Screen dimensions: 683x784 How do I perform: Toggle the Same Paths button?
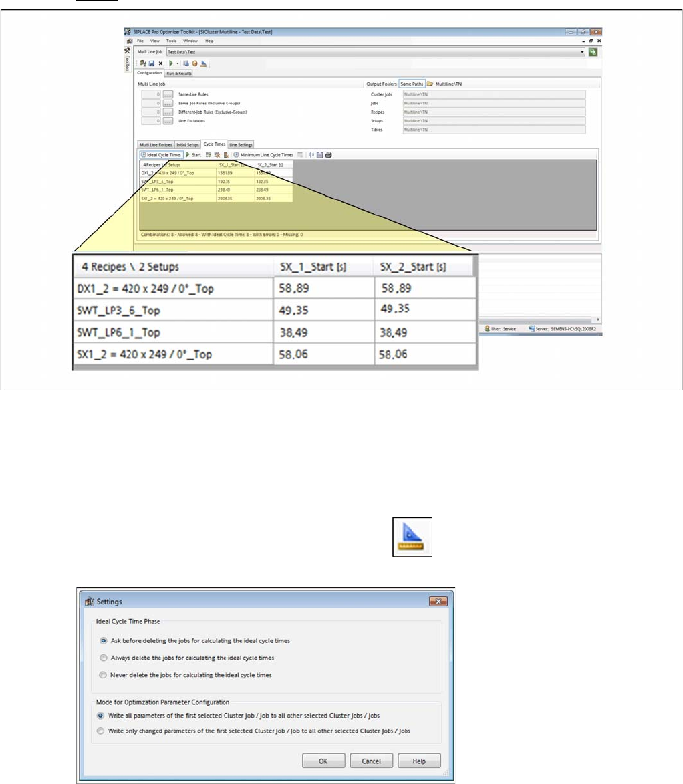[x=412, y=84]
